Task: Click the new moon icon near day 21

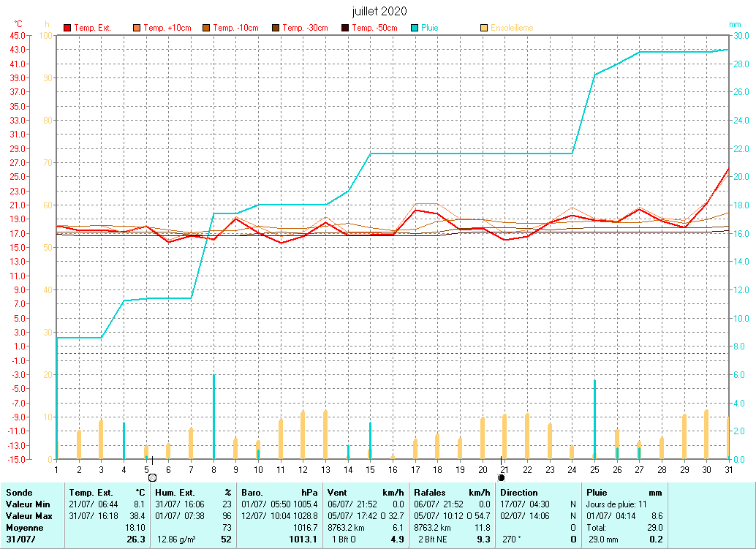Action: tap(501, 477)
